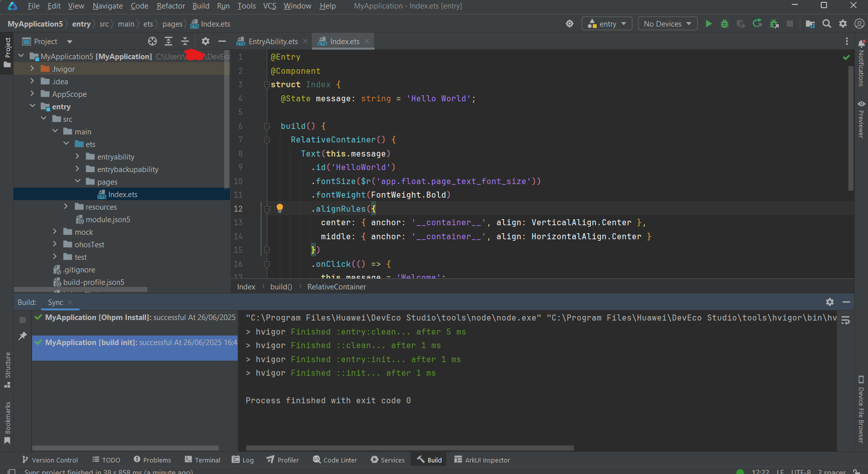The height and width of the screenshot is (474, 868).
Task: Click the reload changes icon in toolbar
Action: pos(757,24)
